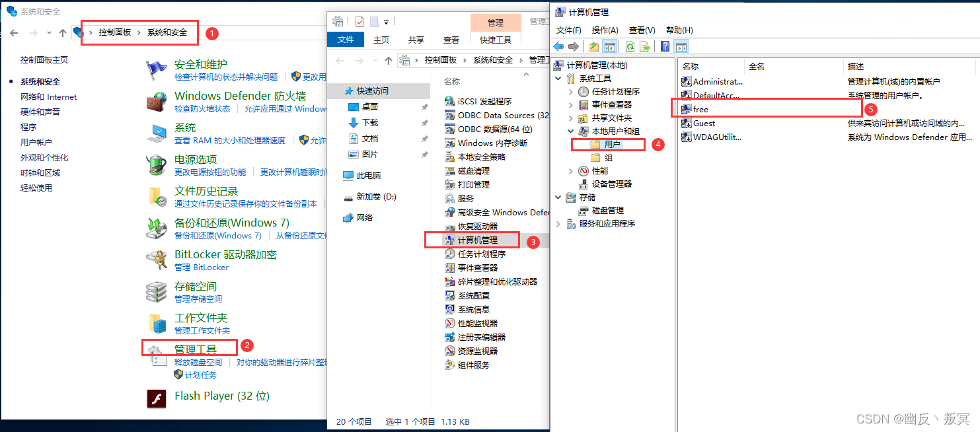Click the Administrator user account icon
The width and height of the screenshot is (980, 432).
(687, 82)
